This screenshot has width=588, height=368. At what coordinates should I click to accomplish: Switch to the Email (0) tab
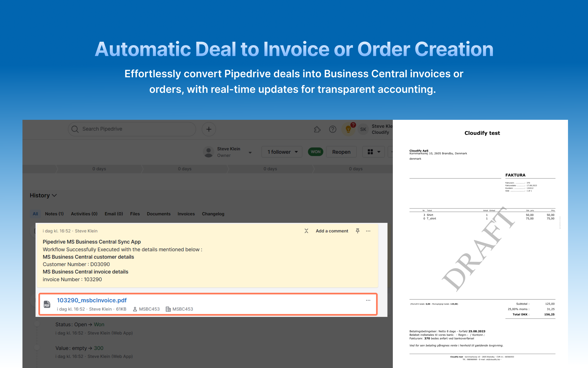[x=114, y=214]
